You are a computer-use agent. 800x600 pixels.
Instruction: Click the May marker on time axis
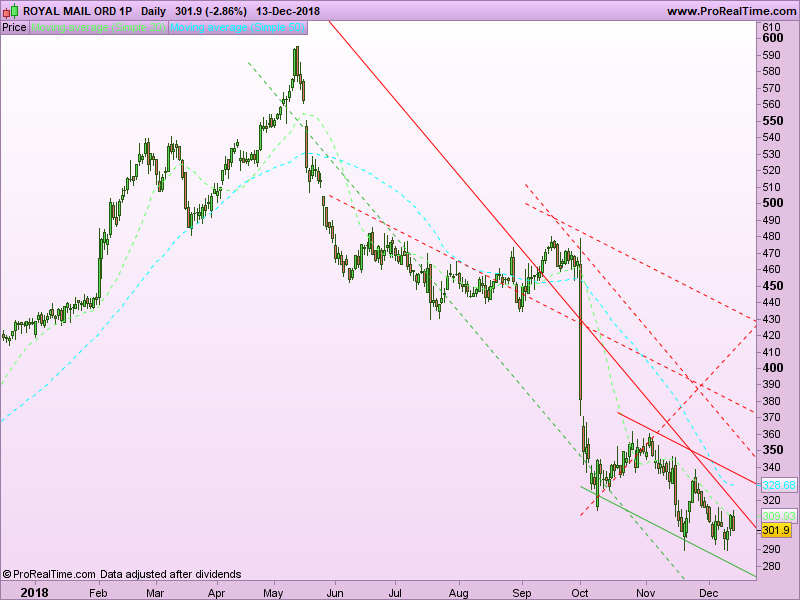(x=273, y=593)
